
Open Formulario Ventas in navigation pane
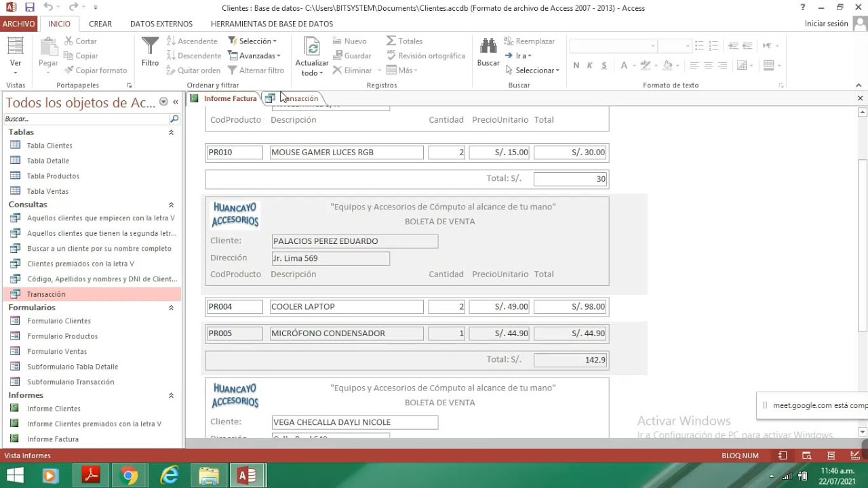pos(57,351)
